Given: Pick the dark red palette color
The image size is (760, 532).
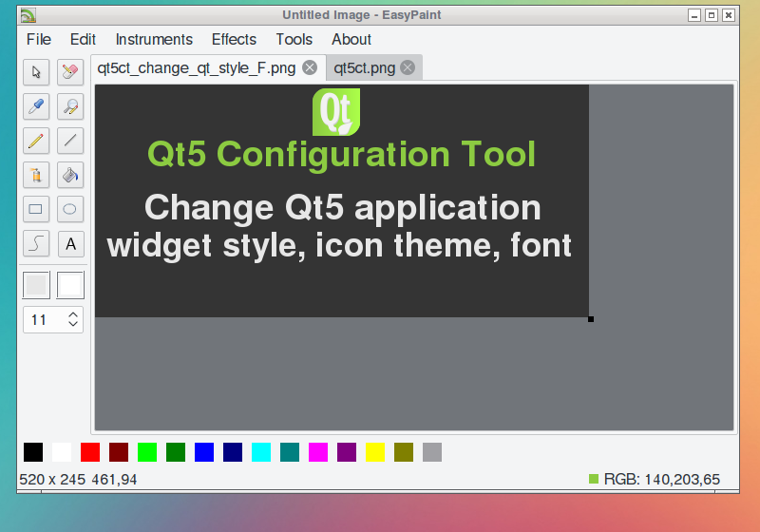Looking at the screenshot, I should [x=119, y=452].
